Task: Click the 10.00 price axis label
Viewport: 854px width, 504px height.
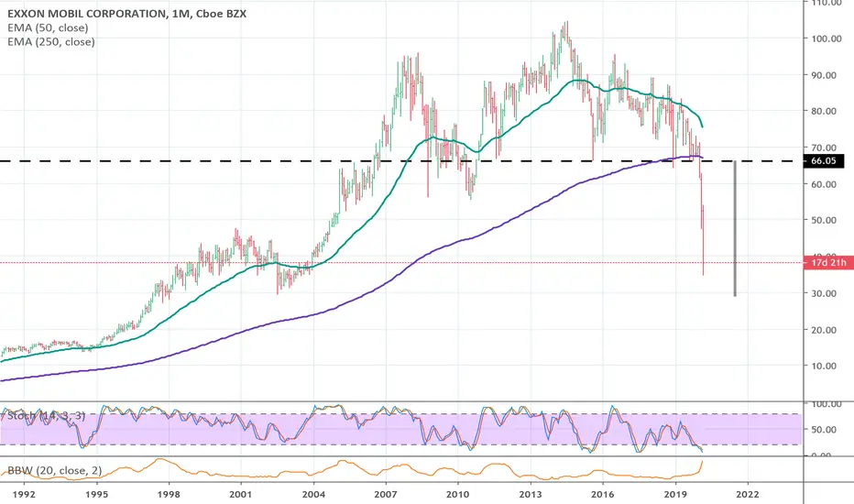Action: pos(824,366)
